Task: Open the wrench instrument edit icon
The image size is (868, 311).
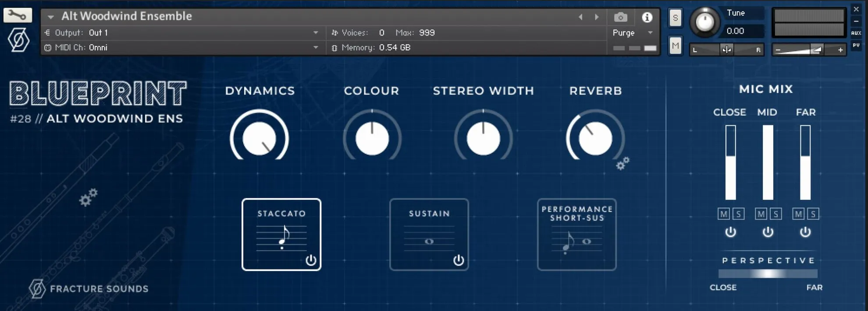Action: (18, 15)
